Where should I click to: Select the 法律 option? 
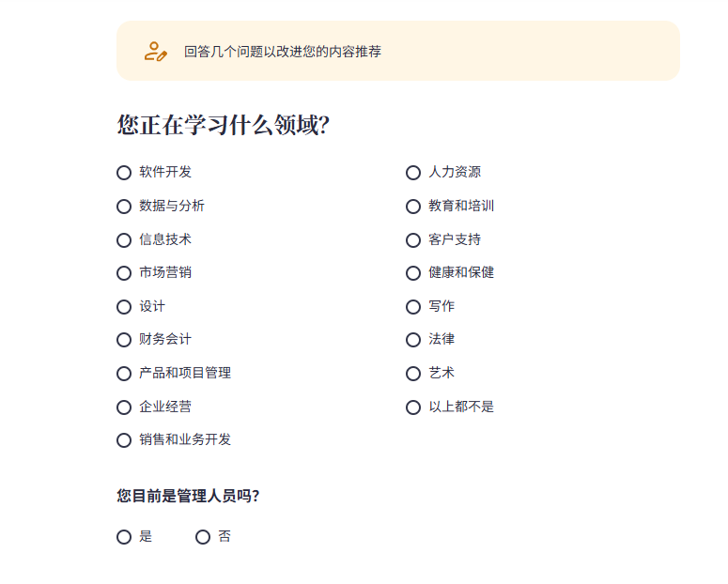tap(413, 340)
